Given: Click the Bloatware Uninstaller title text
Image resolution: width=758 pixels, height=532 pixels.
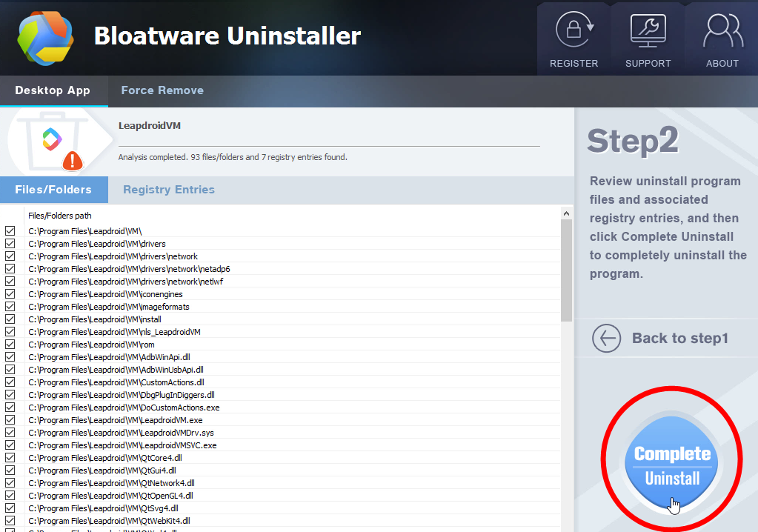Looking at the screenshot, I should pyautogui.click(x=227, y=36).
